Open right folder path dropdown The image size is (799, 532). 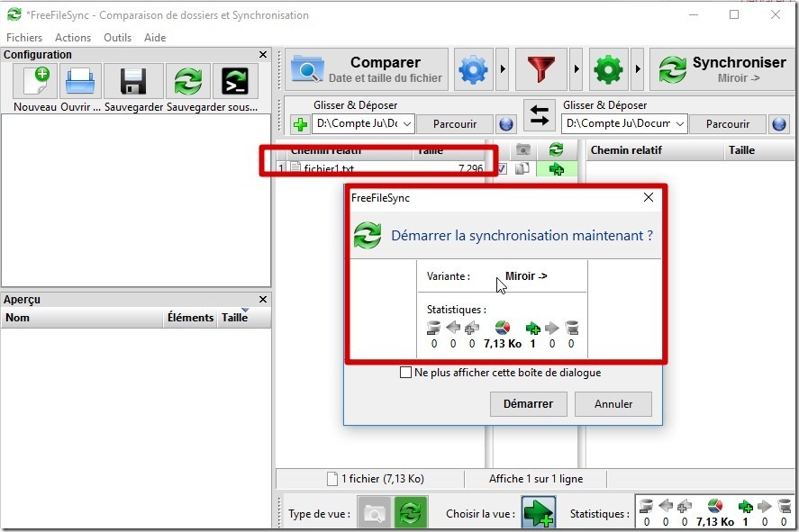680,123
